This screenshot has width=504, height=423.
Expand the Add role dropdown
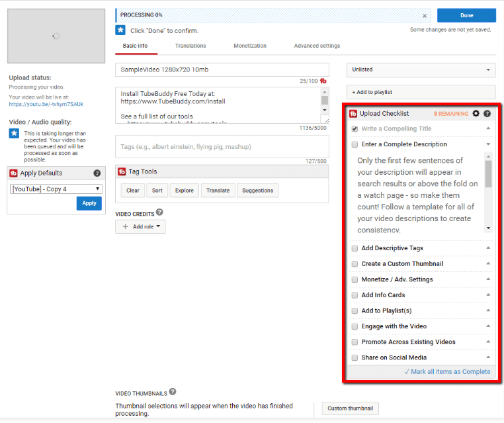[140, 227]
